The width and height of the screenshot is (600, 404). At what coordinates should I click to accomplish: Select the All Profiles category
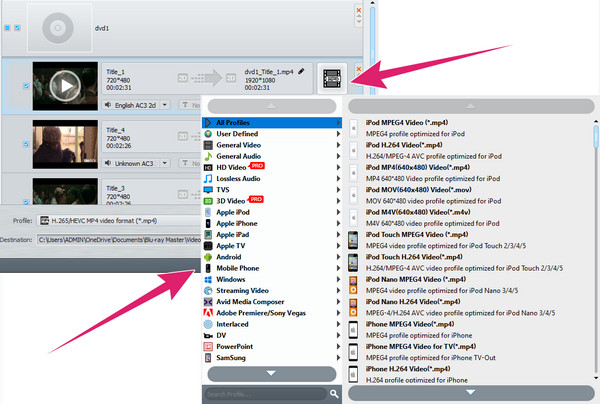[x=272, y=122]
